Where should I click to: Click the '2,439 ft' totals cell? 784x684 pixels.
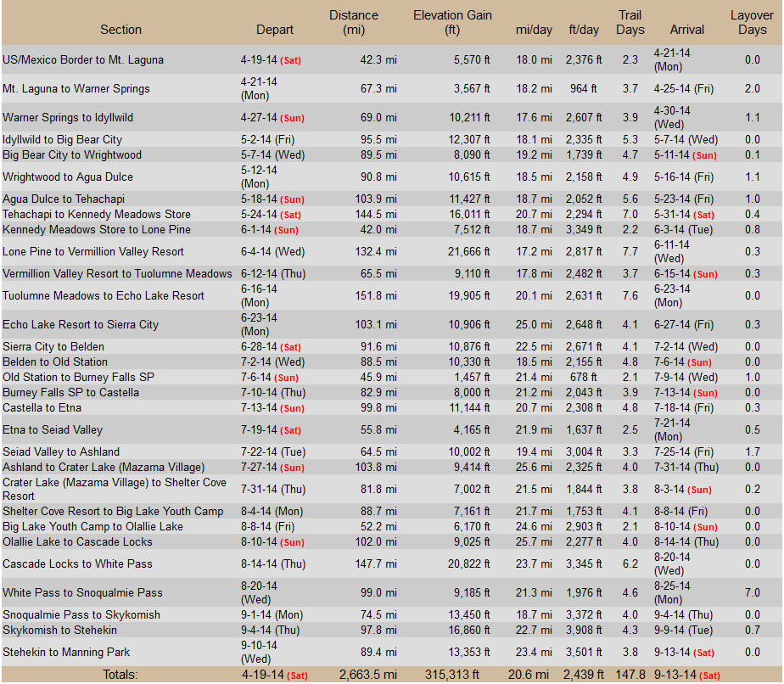click(x=584, y=675)
